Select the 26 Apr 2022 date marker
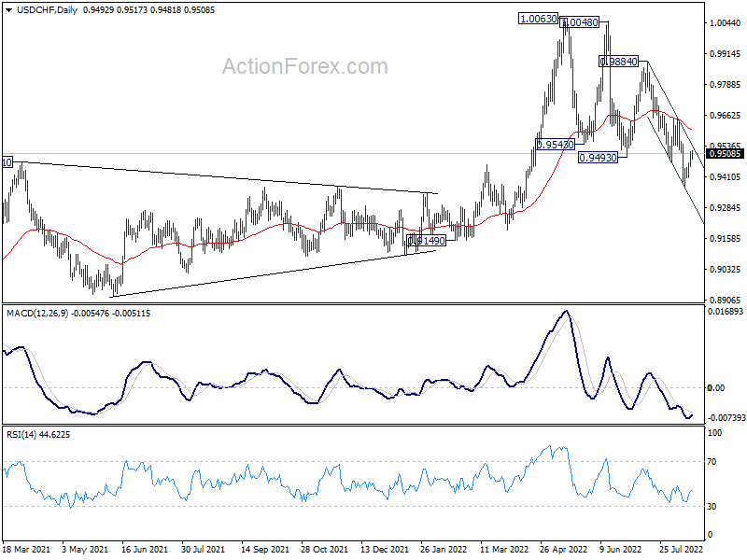 coord(564,549)
